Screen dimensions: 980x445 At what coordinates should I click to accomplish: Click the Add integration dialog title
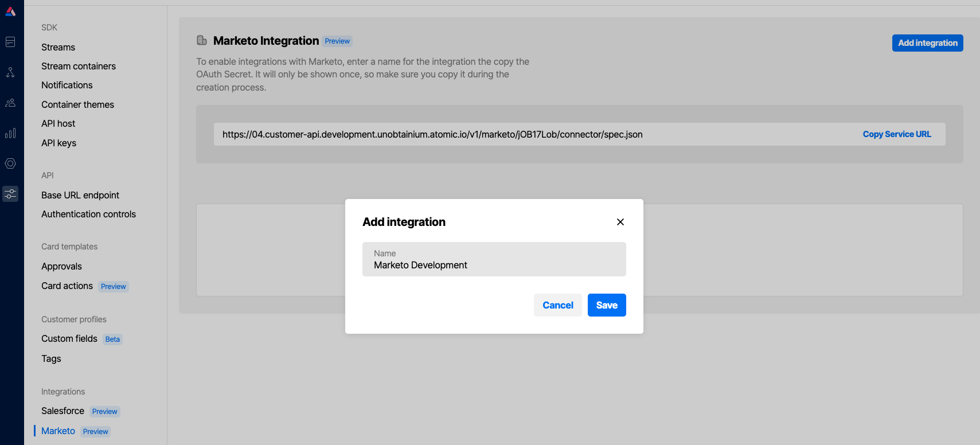[x=404, y=222]
